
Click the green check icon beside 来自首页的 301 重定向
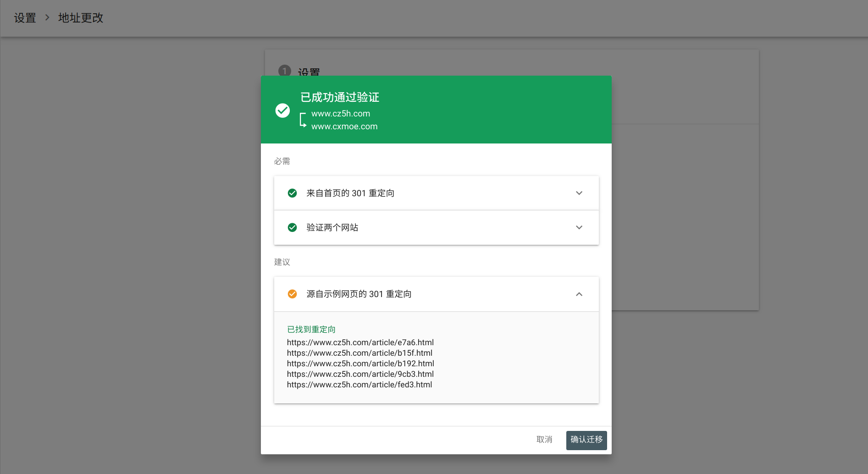pos(292,193)
